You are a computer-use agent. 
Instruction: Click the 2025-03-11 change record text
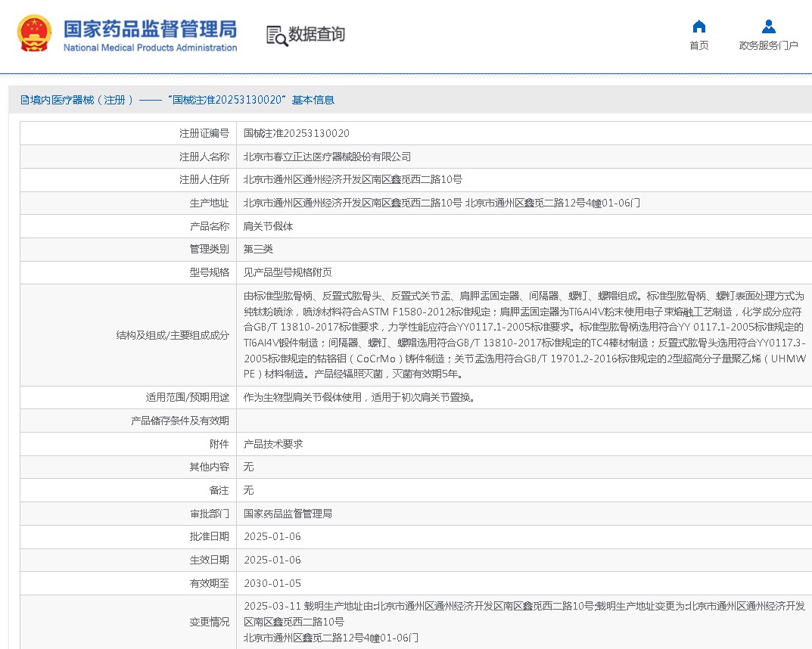524,622
